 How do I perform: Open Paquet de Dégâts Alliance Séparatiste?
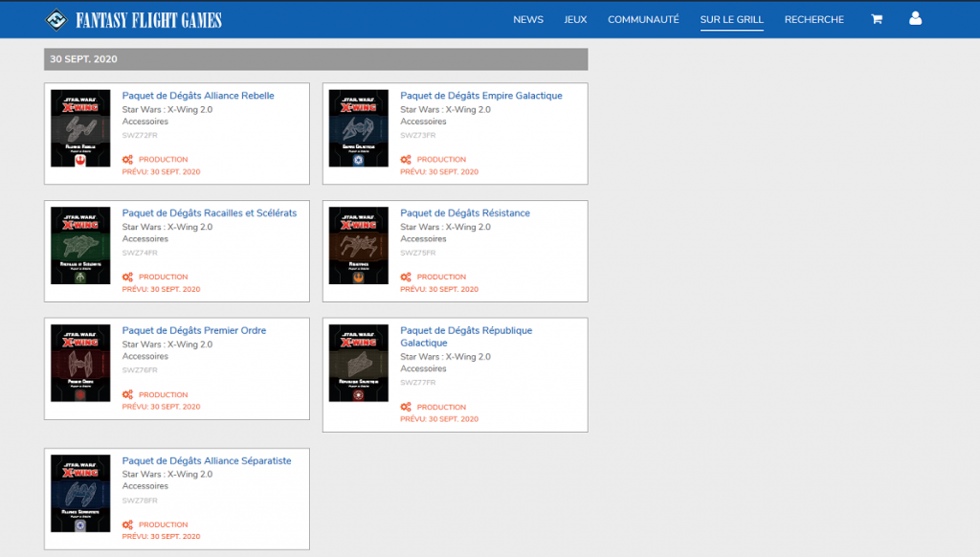pyautogui.click(x=207, y=460)
